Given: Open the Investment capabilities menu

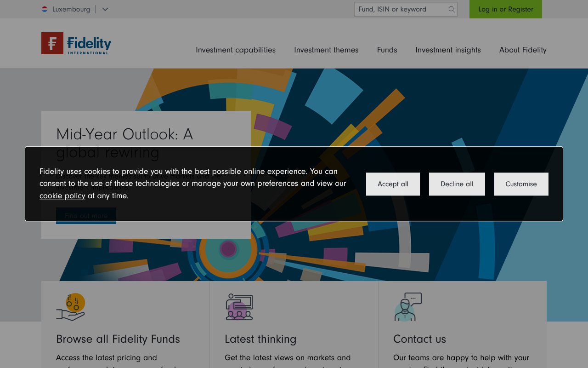Looking at the screenshot, I should pos(235,50).
